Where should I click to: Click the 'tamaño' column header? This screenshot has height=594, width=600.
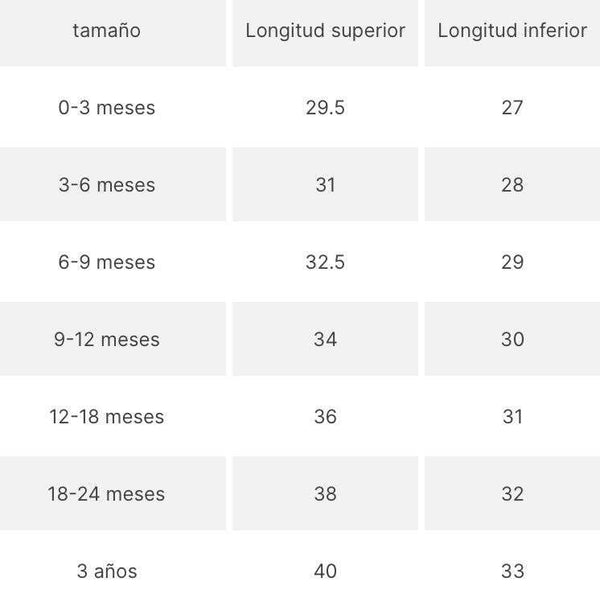pyautogui.click(x=107, y=31)
